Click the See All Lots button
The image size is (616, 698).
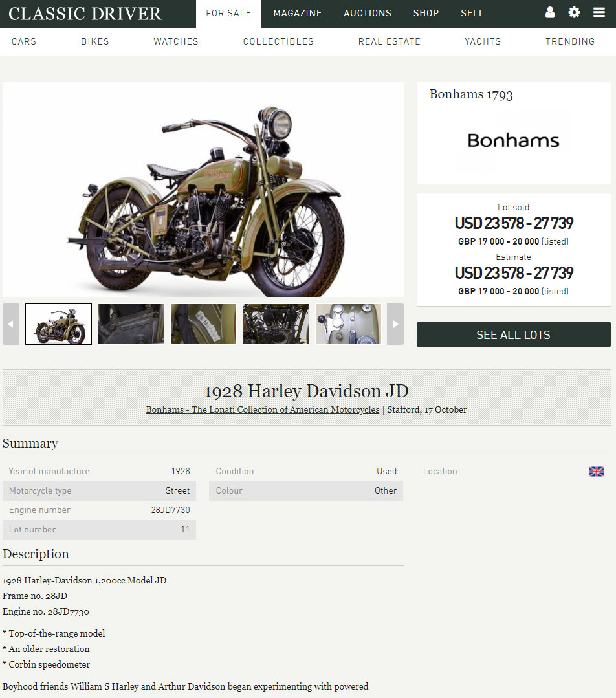click(514, 334)
